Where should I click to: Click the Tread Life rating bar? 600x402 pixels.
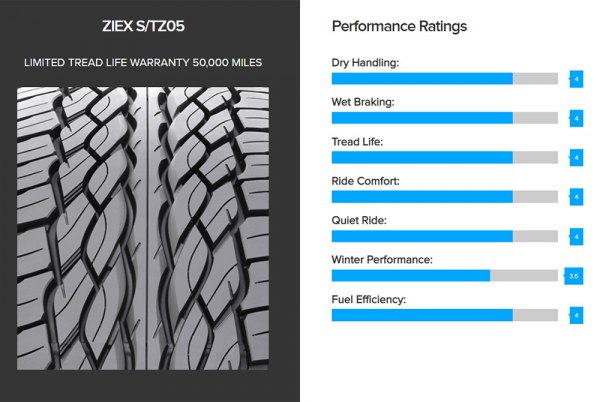point(444,157)
